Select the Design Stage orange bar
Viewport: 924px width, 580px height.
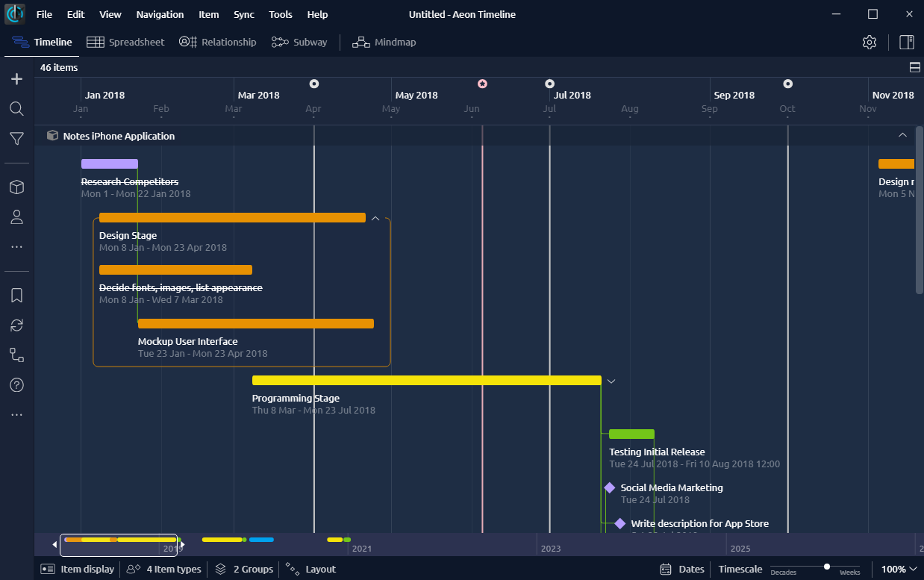coord(232,217)
